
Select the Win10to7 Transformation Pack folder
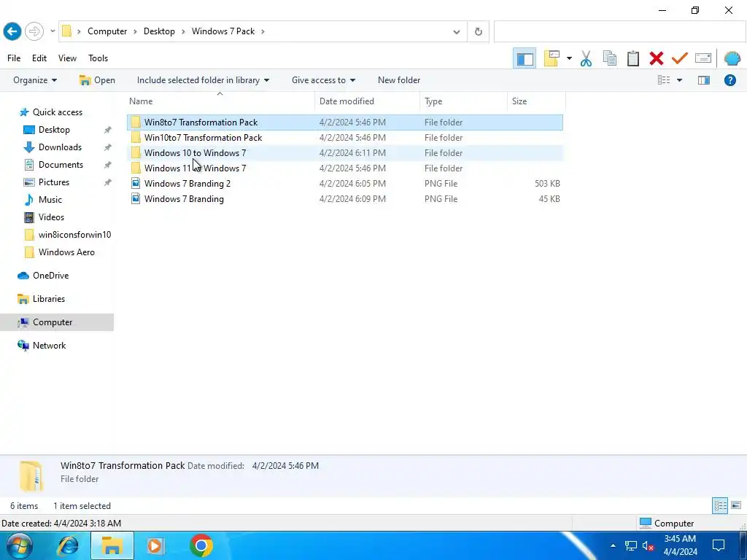pyautogui.click(x=345, y=138)
